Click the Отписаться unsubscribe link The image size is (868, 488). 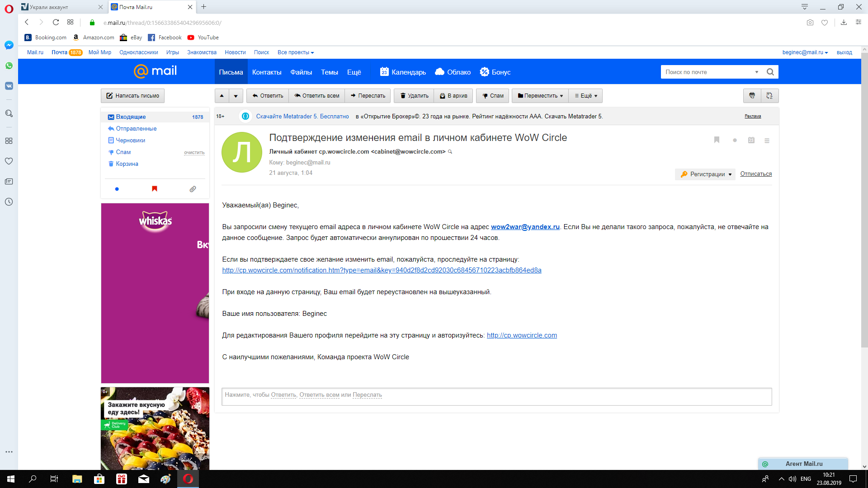coord(756,174)
